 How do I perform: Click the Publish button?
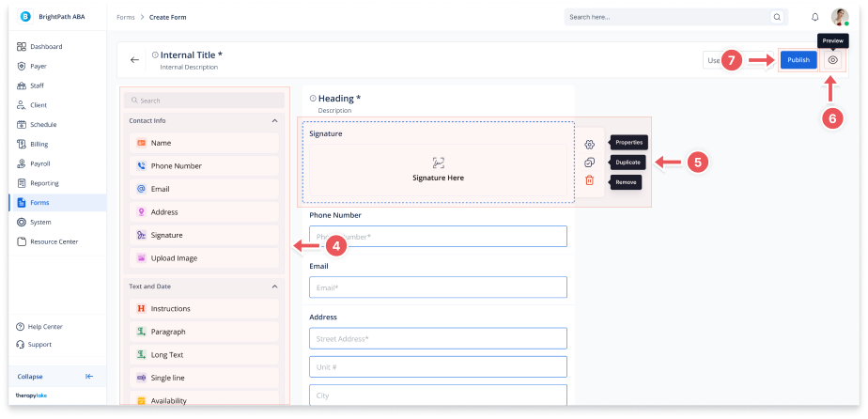798,60
